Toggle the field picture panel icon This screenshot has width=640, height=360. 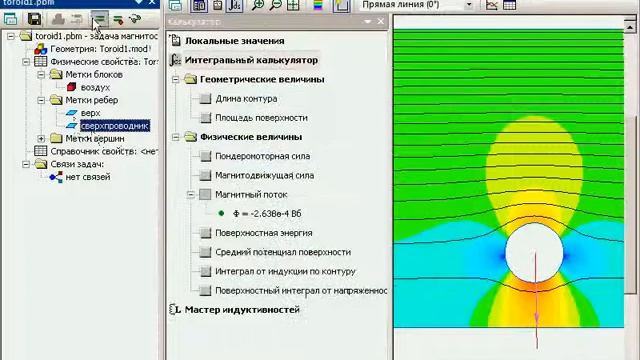(199, 5)
